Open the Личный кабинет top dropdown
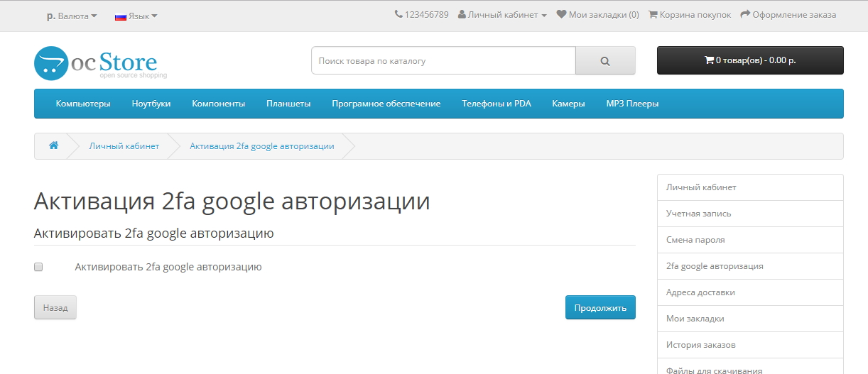This screenshot has width=868, height=374. [502, 14]
